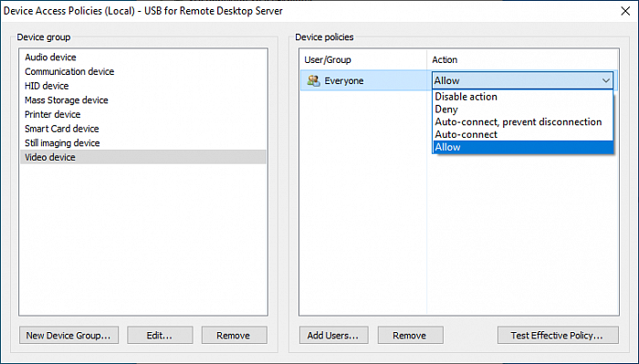Close the Device Access Policies window

(625, 11)
